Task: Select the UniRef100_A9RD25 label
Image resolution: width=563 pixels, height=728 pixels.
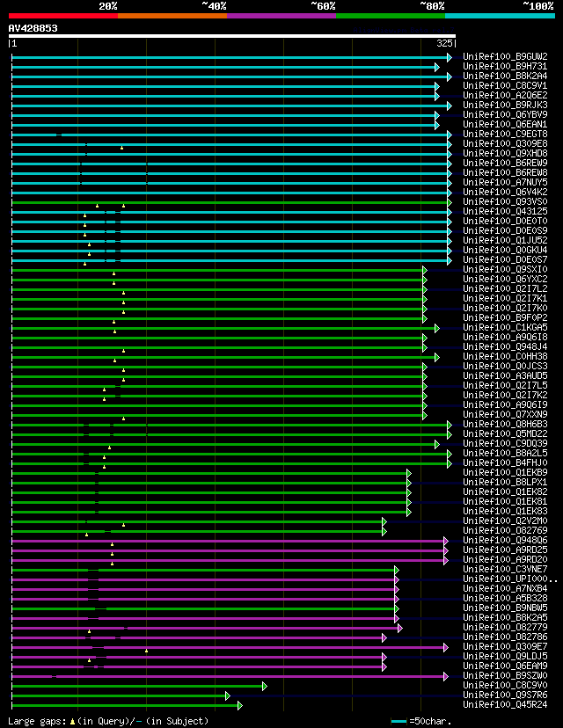Action: (506, 550)
